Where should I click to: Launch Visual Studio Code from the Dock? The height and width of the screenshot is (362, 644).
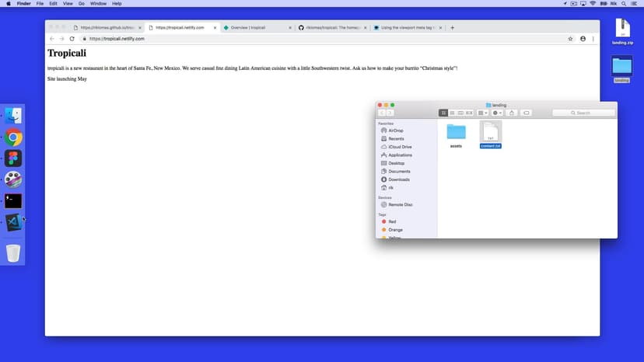point(13,221)
